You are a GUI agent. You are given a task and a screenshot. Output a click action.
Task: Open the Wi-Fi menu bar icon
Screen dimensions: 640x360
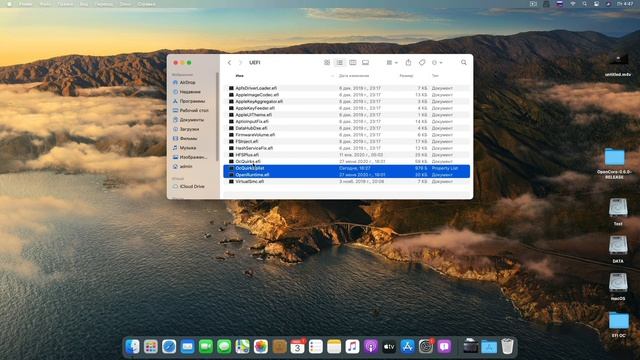(573, 4)
